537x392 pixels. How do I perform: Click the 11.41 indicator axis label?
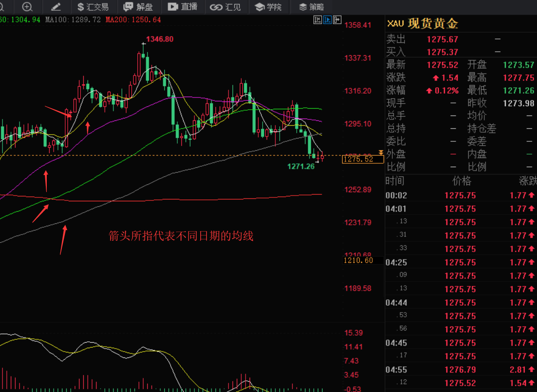pos(353,347)
